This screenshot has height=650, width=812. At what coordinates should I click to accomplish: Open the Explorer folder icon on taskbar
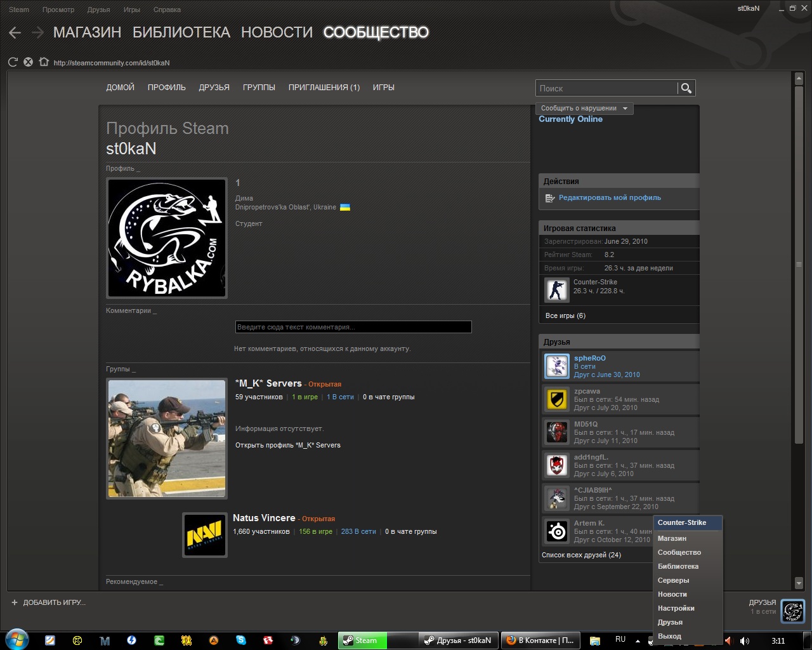(x=595, y=640)
